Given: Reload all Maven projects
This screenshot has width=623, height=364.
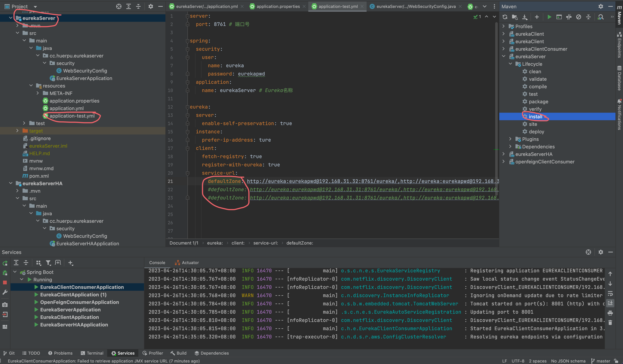Looking at the screenshot, I should (x=505, y=17).
